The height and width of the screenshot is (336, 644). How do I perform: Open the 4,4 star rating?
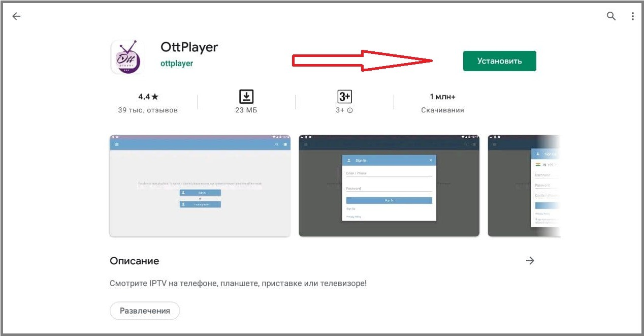(148, 97)
